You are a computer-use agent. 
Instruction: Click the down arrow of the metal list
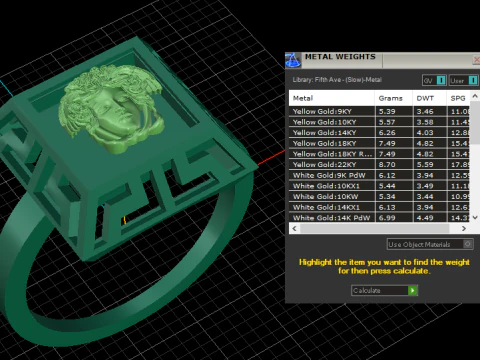pyautogui.click(x=475, y=218)
